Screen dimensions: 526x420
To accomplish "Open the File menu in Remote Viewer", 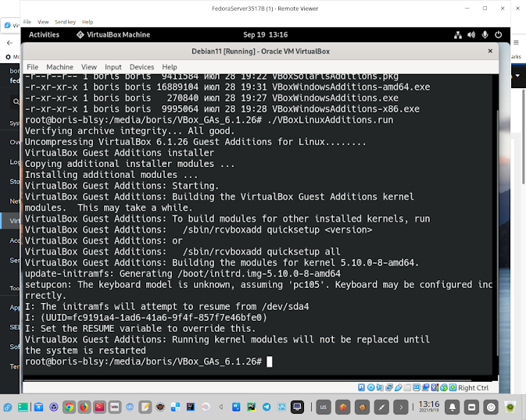I will (x=27, y=22).
